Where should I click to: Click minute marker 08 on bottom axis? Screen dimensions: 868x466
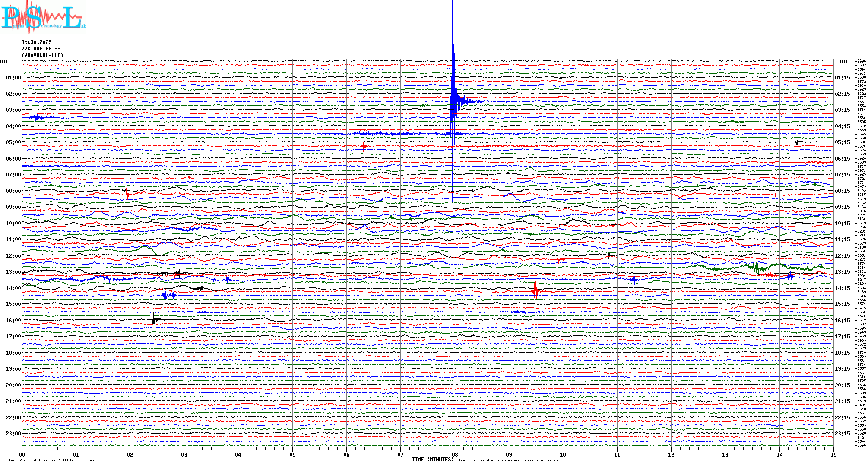coord(455,455)
